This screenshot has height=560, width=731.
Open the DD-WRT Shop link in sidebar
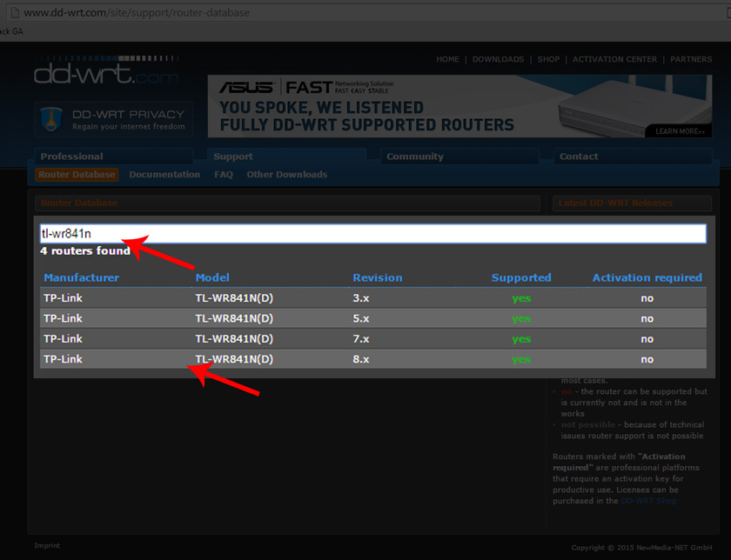pos(648,501)
